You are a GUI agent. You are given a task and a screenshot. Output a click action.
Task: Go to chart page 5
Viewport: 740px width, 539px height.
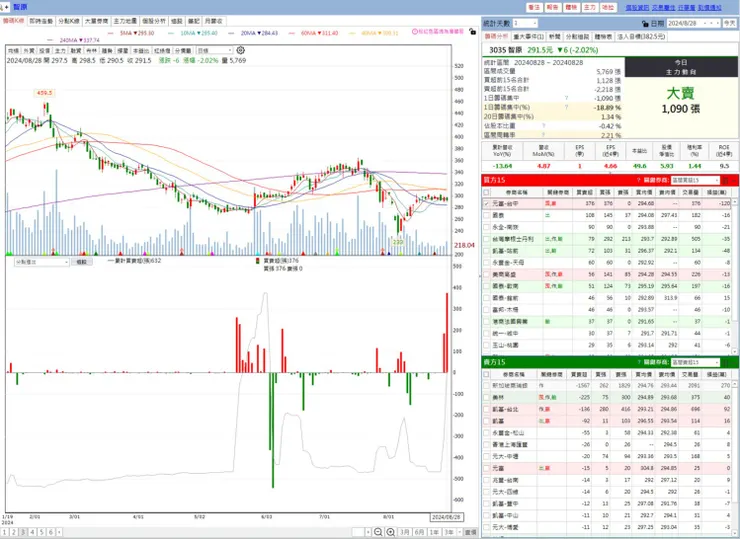[42, 532]
